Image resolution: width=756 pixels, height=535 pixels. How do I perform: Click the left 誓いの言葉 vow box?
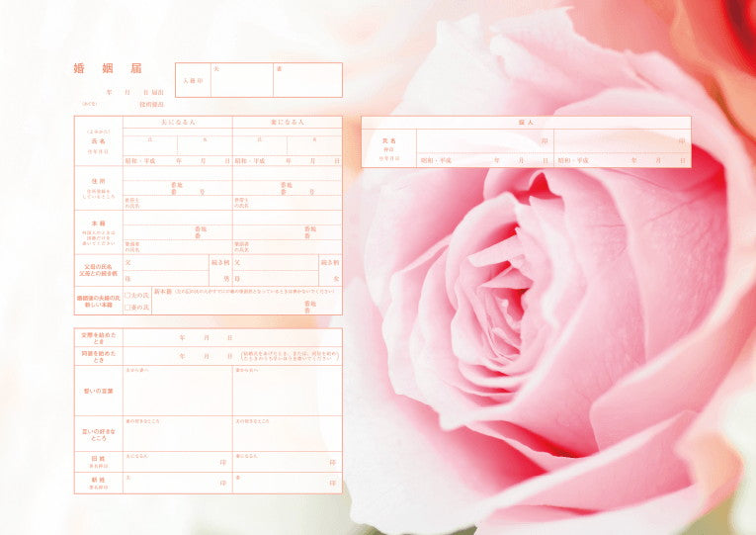pyautogui.click(x=178, y=393)
